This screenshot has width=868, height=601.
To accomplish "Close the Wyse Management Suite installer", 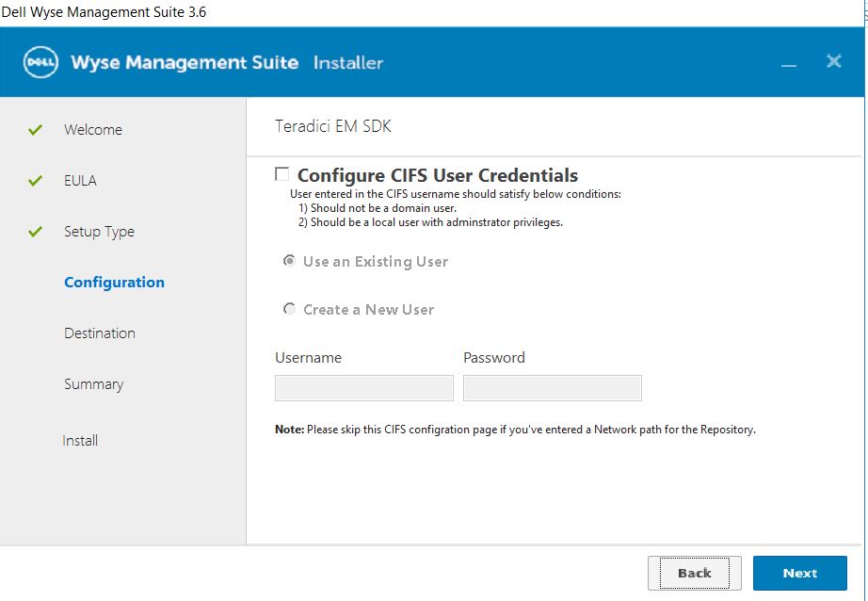I will (x=833, y=61).
